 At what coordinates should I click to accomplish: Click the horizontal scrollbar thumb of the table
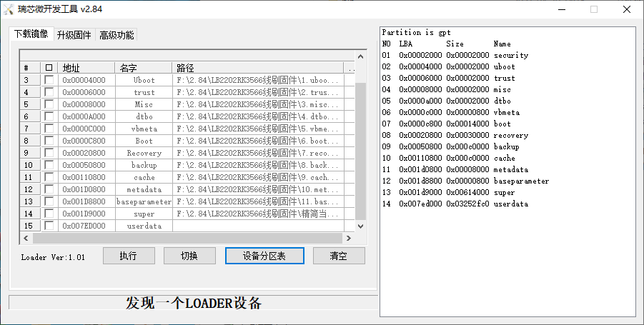pyautogui.click(x=187, y=238)
